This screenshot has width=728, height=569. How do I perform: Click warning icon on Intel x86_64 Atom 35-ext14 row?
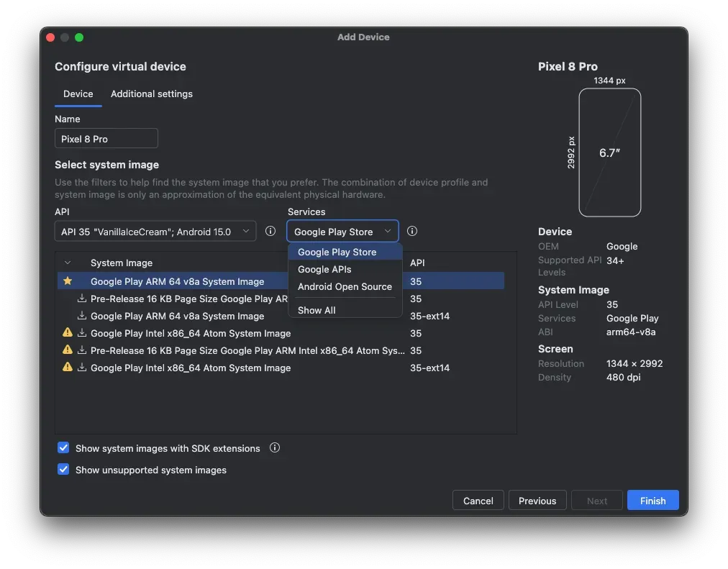point(68,368)
